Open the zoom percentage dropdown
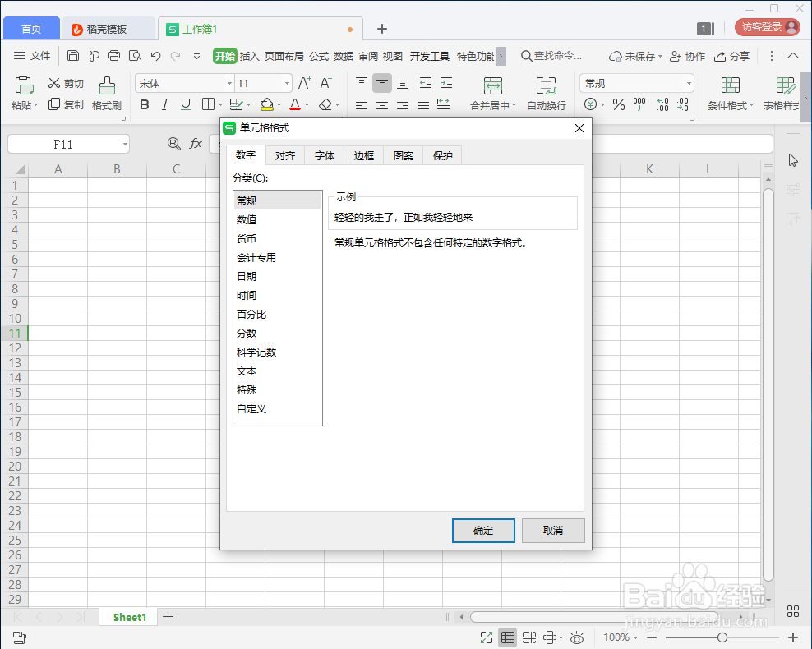The width and height of the screenshot is (812, 649). pos(635,637)
